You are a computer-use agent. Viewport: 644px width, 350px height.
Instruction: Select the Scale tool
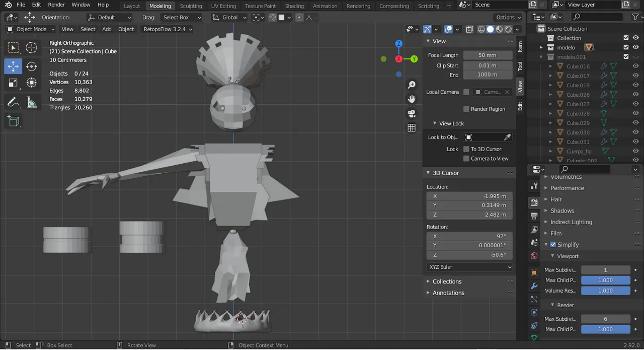pyautogui.click(x=14, y=83)
